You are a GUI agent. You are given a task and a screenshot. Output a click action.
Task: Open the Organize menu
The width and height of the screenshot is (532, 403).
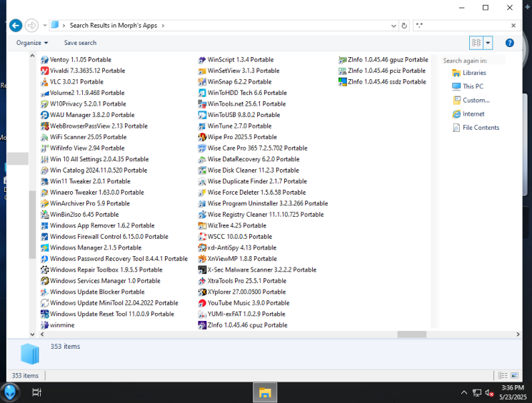32,43
